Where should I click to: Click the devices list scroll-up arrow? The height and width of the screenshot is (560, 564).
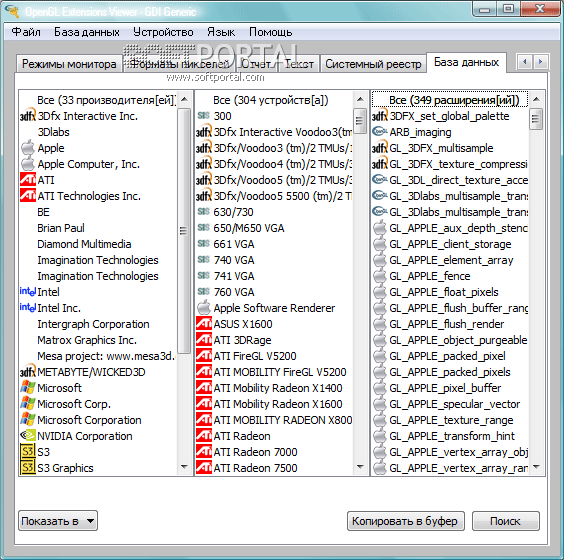360,99
